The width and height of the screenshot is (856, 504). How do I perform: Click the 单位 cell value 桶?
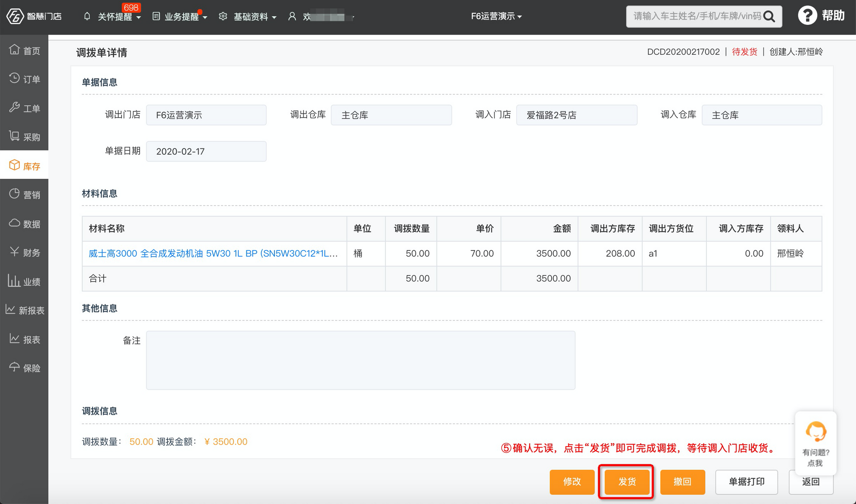(358, 253)
